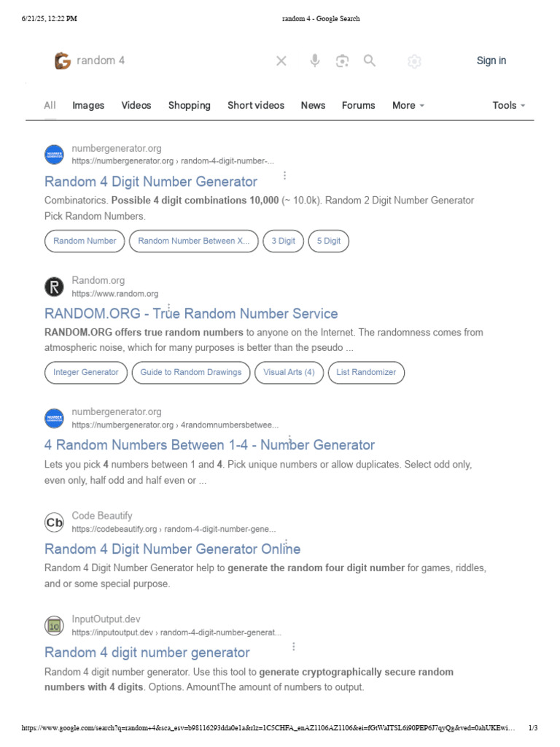Select the Short videos tab
560x747 pixels.
click(256, 105)
